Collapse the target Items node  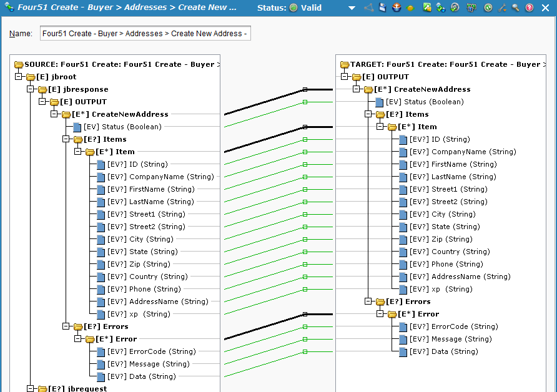(368, 114)
